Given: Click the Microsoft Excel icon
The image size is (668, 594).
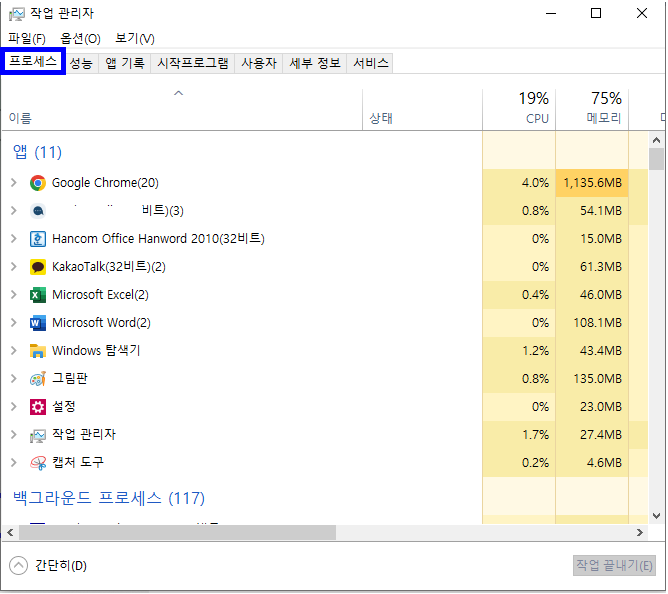Looking at the screenshot, I should click(37, 295).
